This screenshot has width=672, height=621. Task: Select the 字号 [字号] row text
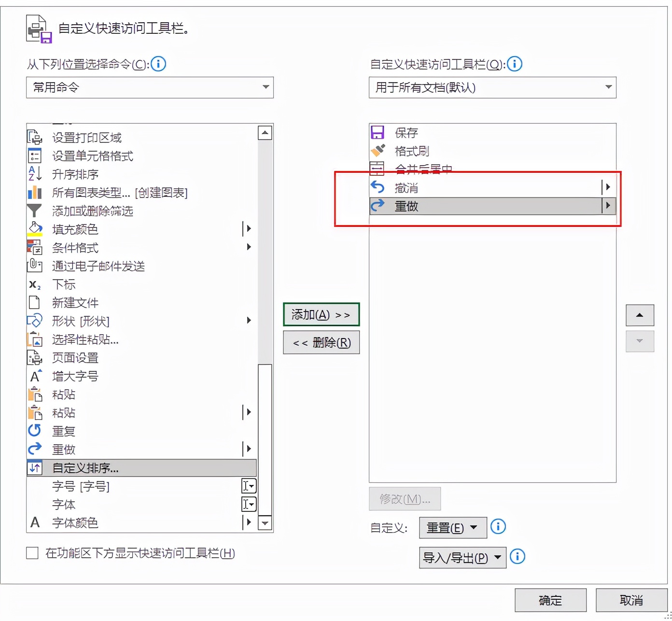pyautogui.click(x=81, y=486)
